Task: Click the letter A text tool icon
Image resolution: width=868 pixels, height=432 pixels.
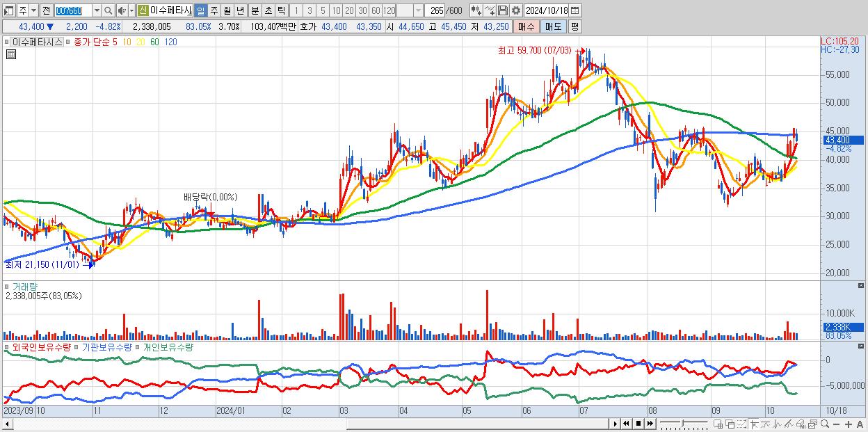Action: click(x=860, y=424)
